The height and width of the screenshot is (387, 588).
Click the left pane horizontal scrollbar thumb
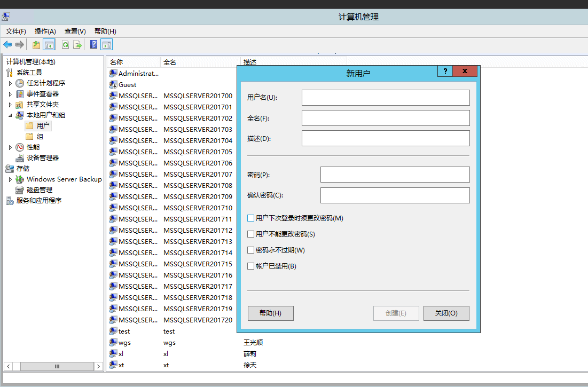coord(57,367)
